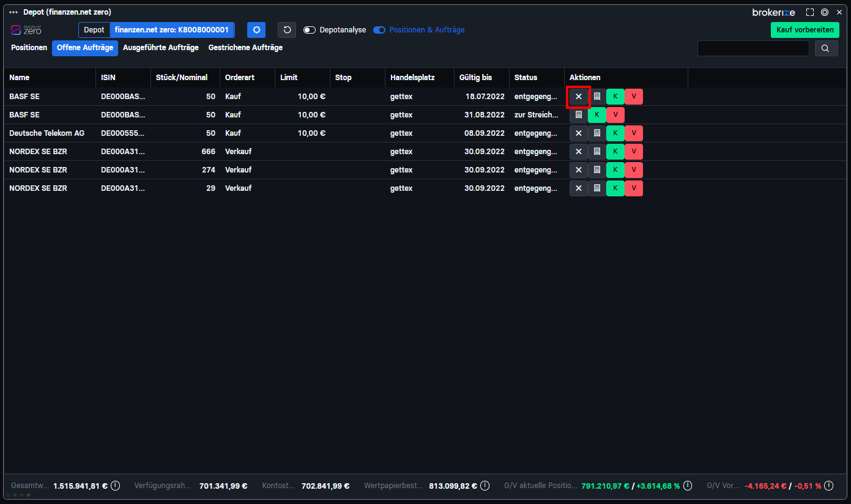Cancel the Deutsche Telekom AG order
Screen dimensions: 851x504
579,133
